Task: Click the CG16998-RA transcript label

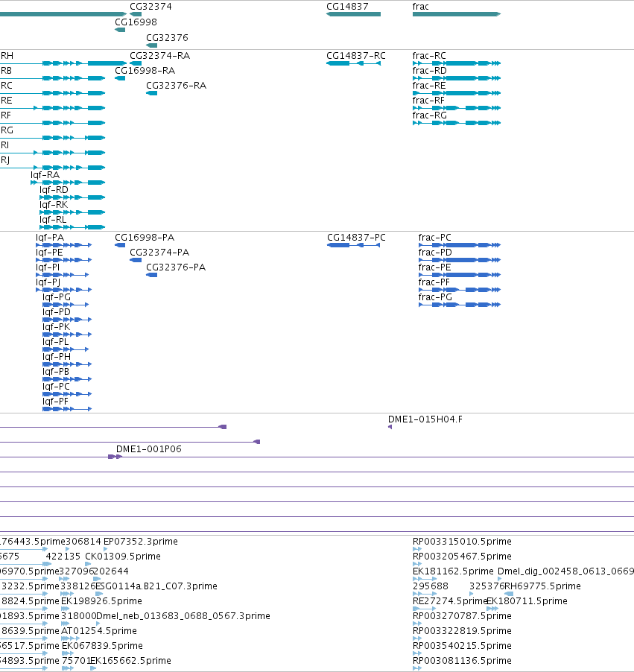Action: tap(145, 70)
